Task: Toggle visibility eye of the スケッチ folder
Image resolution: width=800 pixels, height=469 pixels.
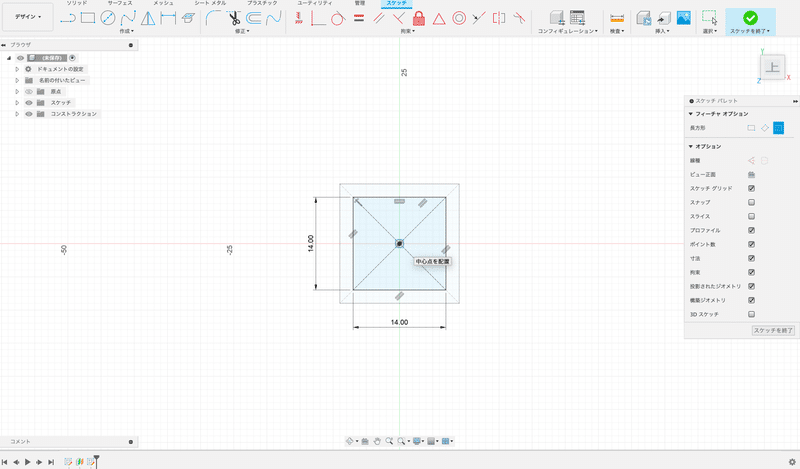Action: point(29,103)
